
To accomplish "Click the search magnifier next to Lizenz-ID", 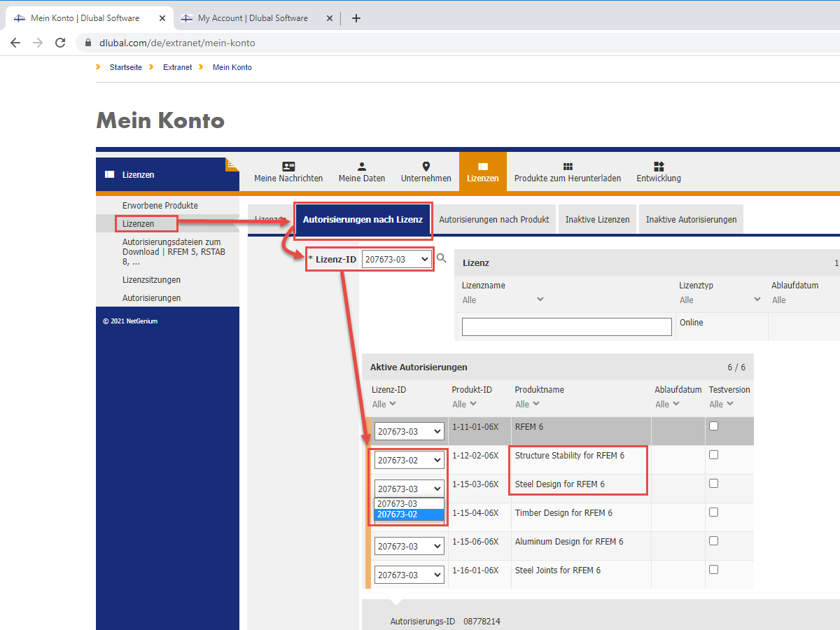I will point(442,258).
